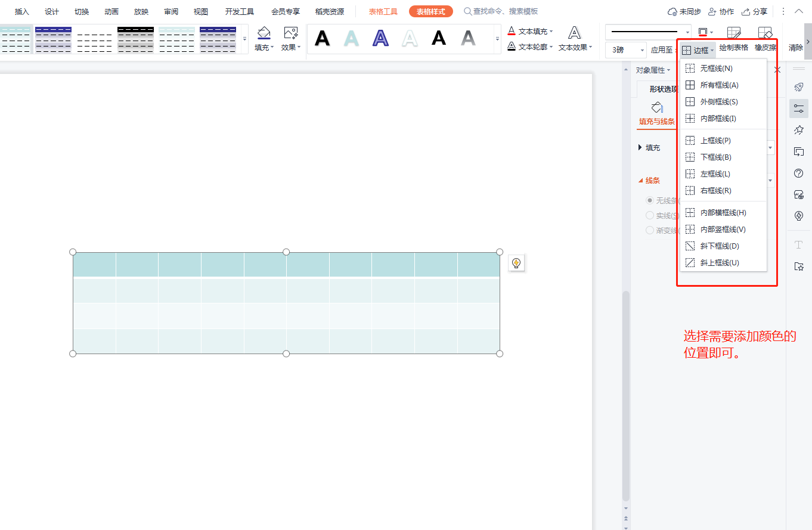Image resolution: width=812 pixels, height=530 pixels.
Task: Click the folder star sidebar icon
Action: pos(799,266)
